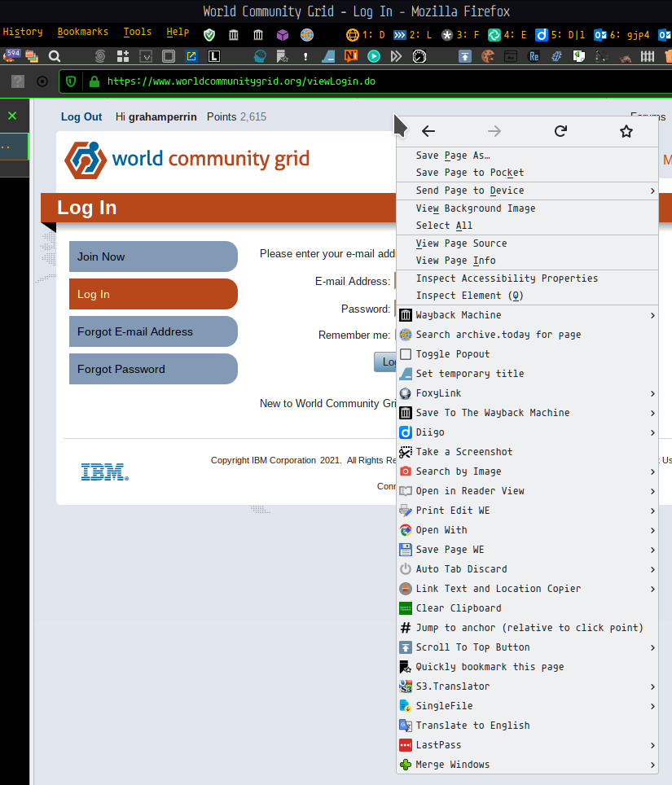Click the back navigation arrow in the context menu

[x=428, y=130]
